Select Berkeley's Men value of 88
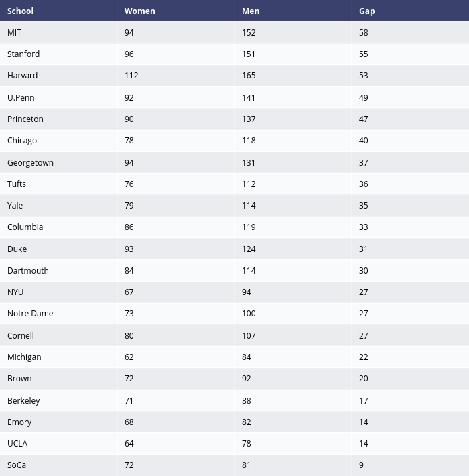This screenshot has height=476, width=469. pos(247,400)
